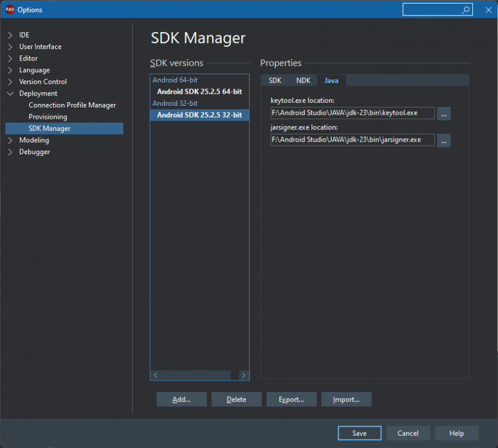This screenshot has width=498, height=448.
Task: Expand the User Interface node
Action: coord(10,47)
